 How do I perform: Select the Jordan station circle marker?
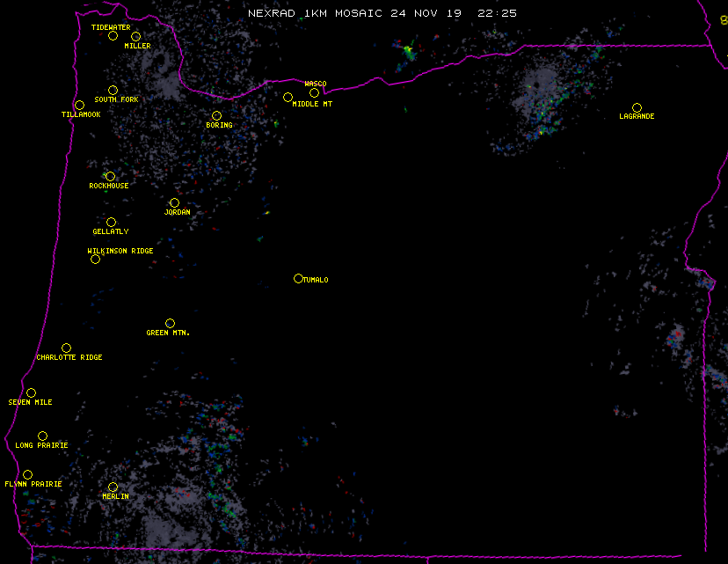pyautogui.click(x=174, y=202)
